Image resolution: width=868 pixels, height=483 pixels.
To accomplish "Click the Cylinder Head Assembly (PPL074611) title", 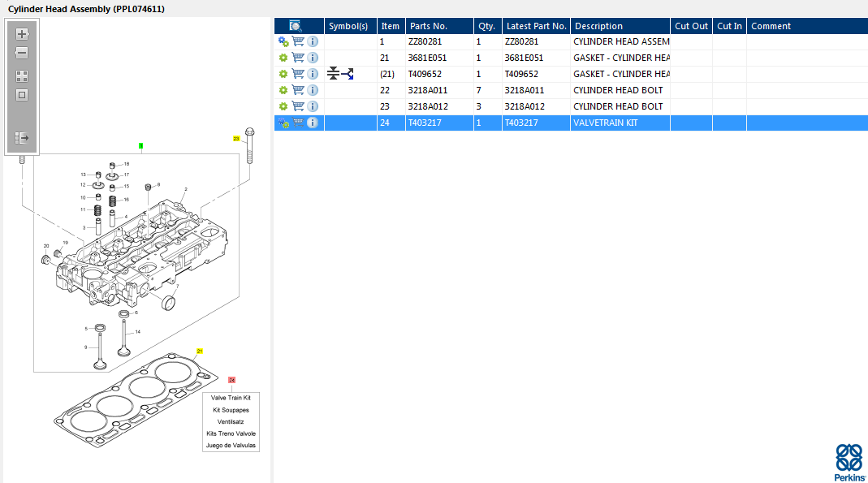I will [86, 9].
